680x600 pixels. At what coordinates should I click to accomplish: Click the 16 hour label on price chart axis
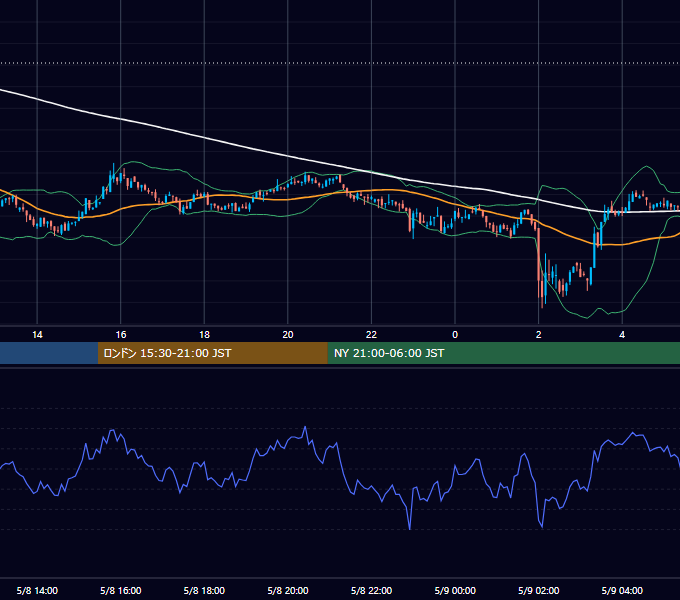pyautogui.click(x=121, y=335)
